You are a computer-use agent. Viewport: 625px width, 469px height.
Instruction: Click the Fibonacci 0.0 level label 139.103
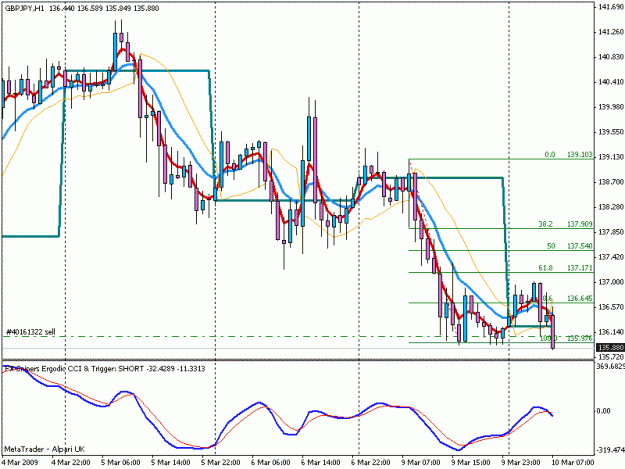[580, 154]
